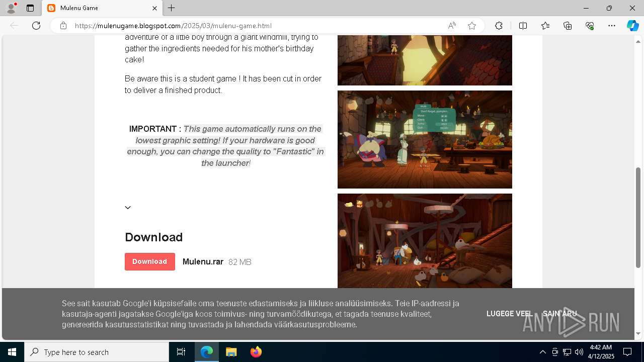644x362 pixels.
Task: Click the red Download button
Action: click(150, 261)
